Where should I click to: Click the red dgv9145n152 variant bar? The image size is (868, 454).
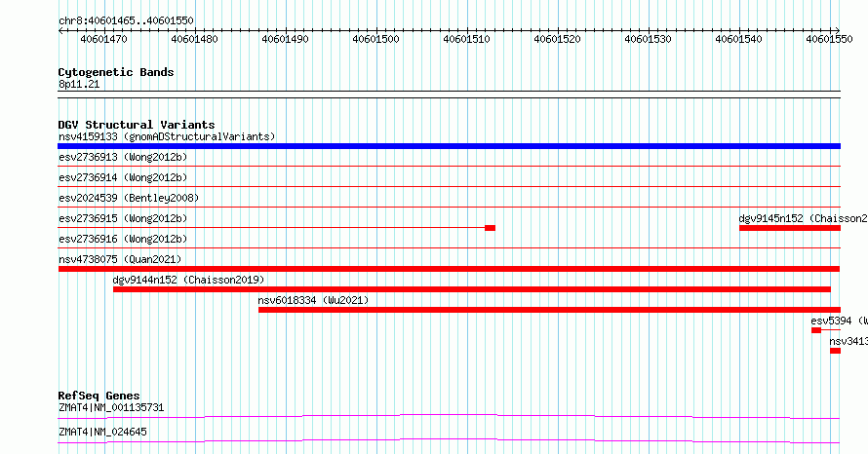790,228
